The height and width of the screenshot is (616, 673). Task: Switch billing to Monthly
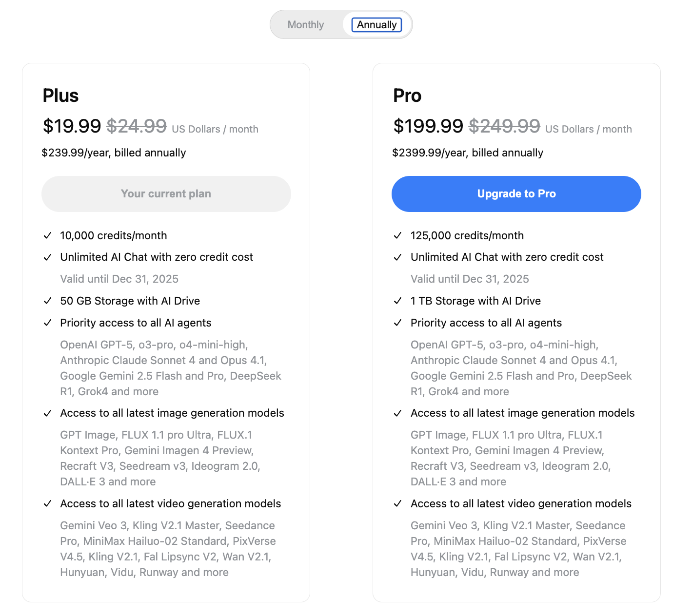pyautogui.click(x=306, y=25)
